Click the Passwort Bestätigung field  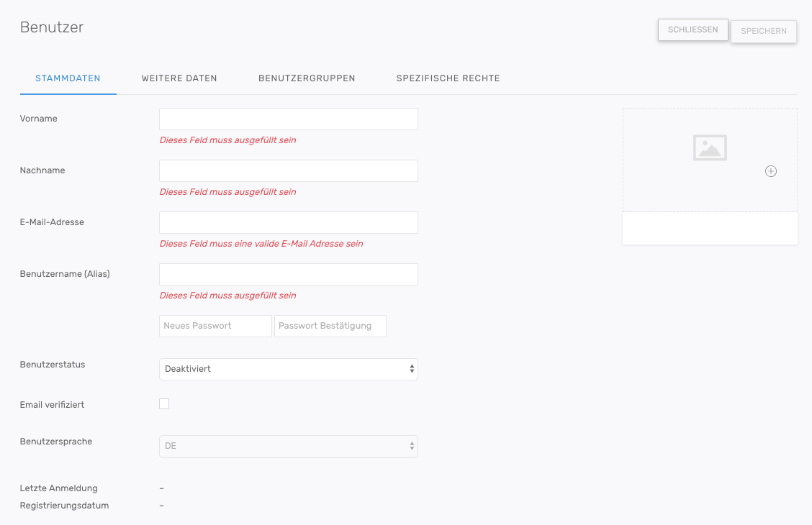tap(330, 326)
